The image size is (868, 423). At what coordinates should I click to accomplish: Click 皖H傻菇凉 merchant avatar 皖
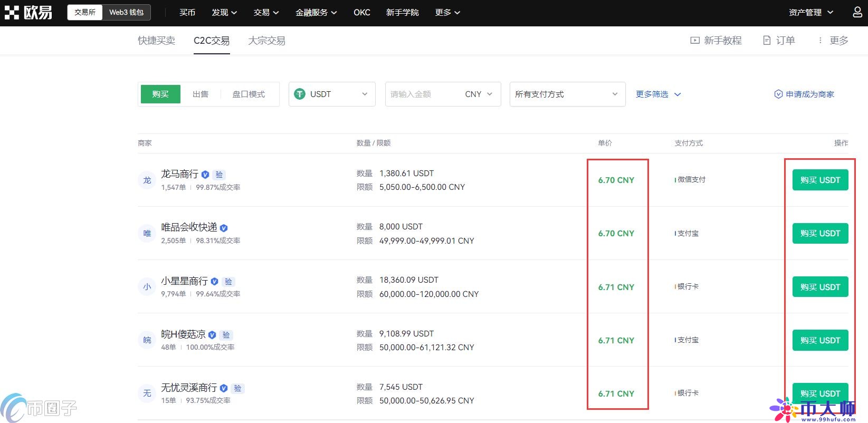click(x=147, y=340)
